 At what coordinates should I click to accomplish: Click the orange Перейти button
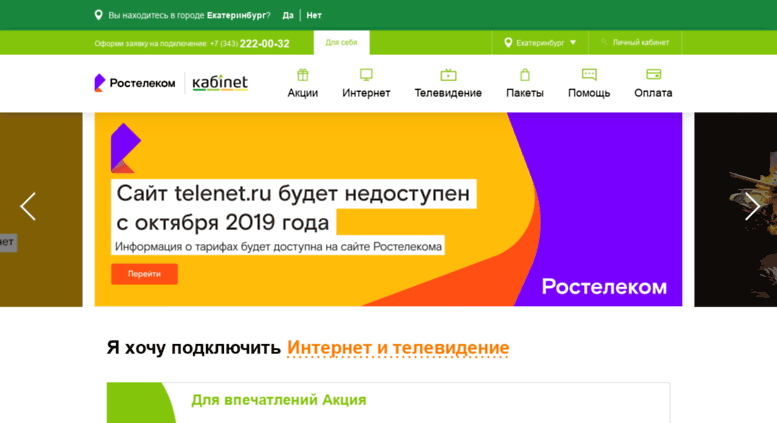[x=144, y=274]
